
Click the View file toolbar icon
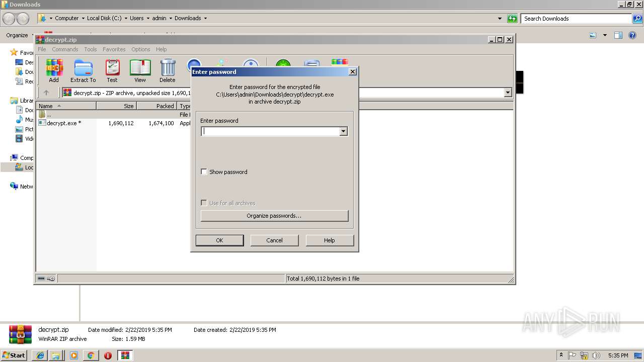click(140, 70)
